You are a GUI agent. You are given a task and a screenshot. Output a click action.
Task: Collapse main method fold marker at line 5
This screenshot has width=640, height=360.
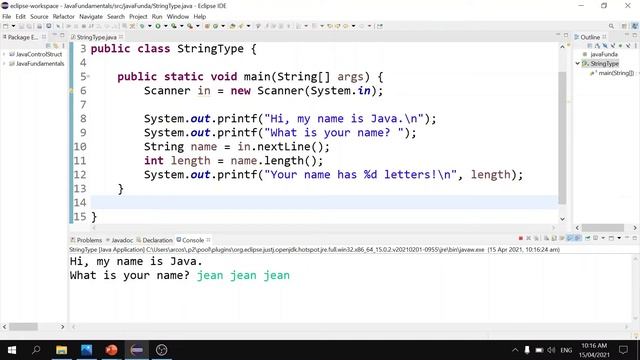pos(89,76)
